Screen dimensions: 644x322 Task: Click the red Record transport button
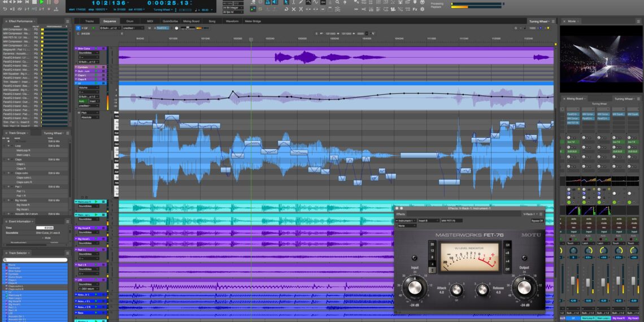coord(56,2)
